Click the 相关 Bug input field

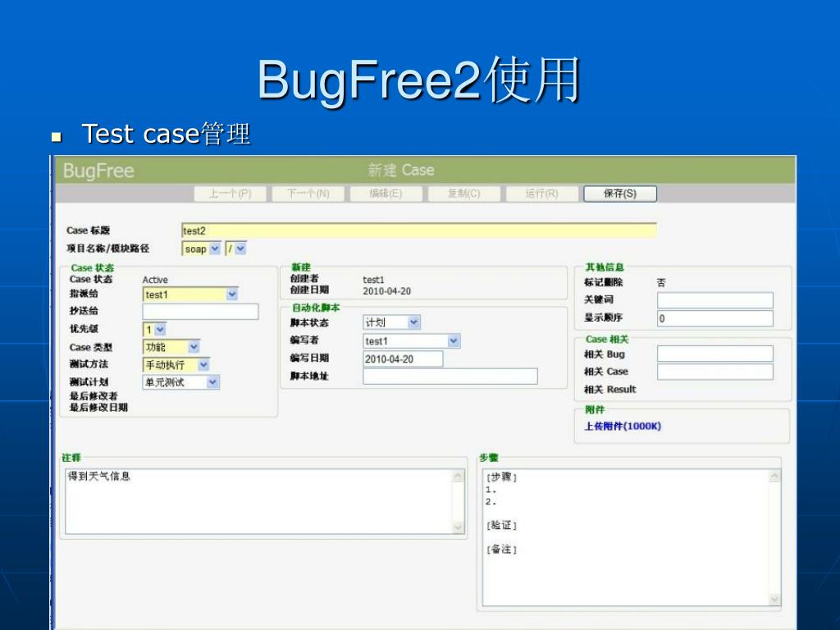click(715, 354)
